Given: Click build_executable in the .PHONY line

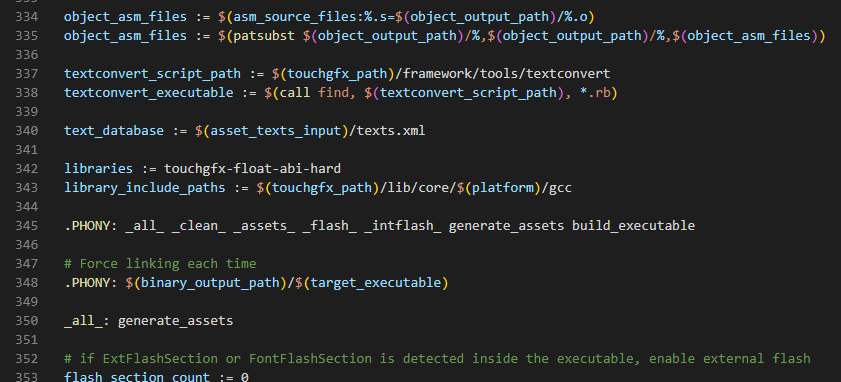Looking at the screenshot, I should tap(633, 225).
